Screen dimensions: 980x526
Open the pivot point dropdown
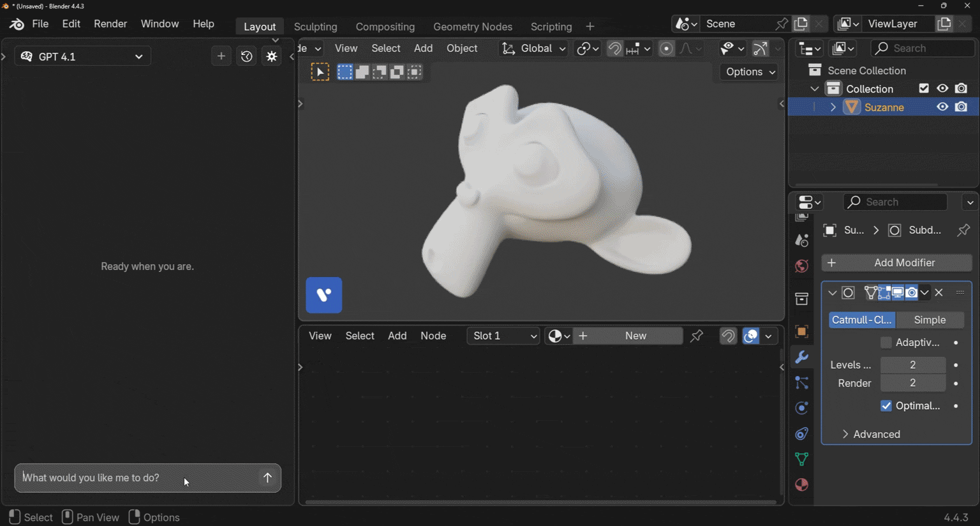click(x=587, y=49)
